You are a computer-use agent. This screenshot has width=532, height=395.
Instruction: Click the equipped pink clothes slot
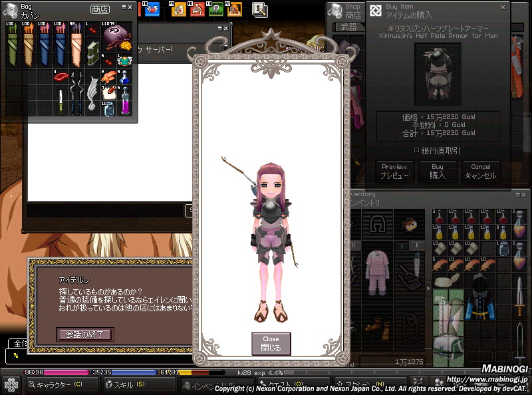377,273
